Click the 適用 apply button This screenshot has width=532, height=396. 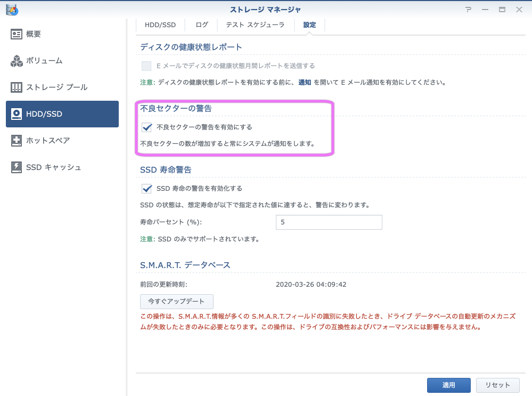point(448,385)
